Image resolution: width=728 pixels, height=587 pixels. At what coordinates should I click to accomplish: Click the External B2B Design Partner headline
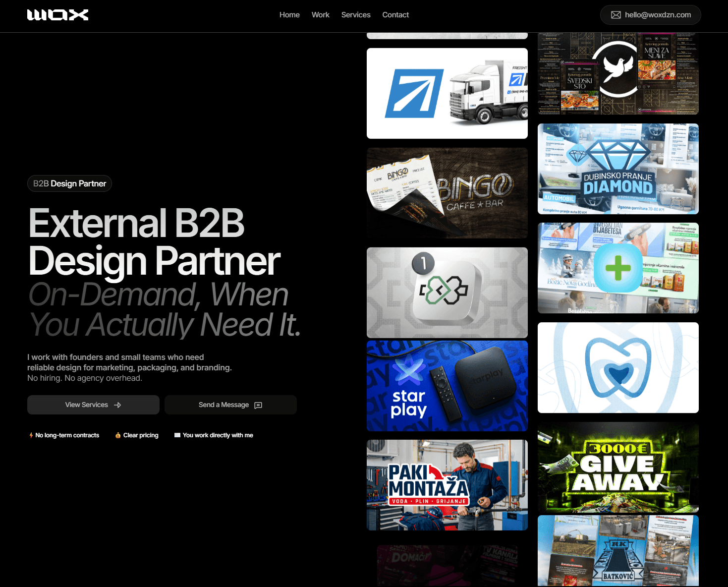[x=155, y=242]
